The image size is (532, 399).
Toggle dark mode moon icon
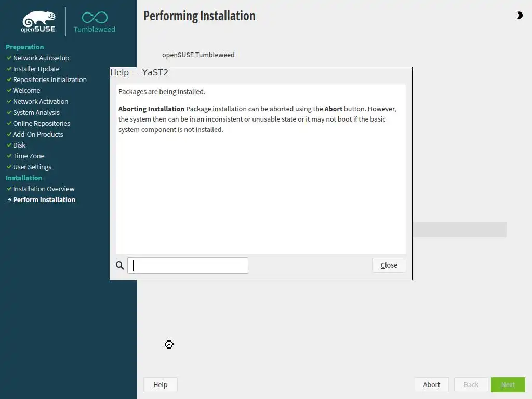click(x=520, y=15)
